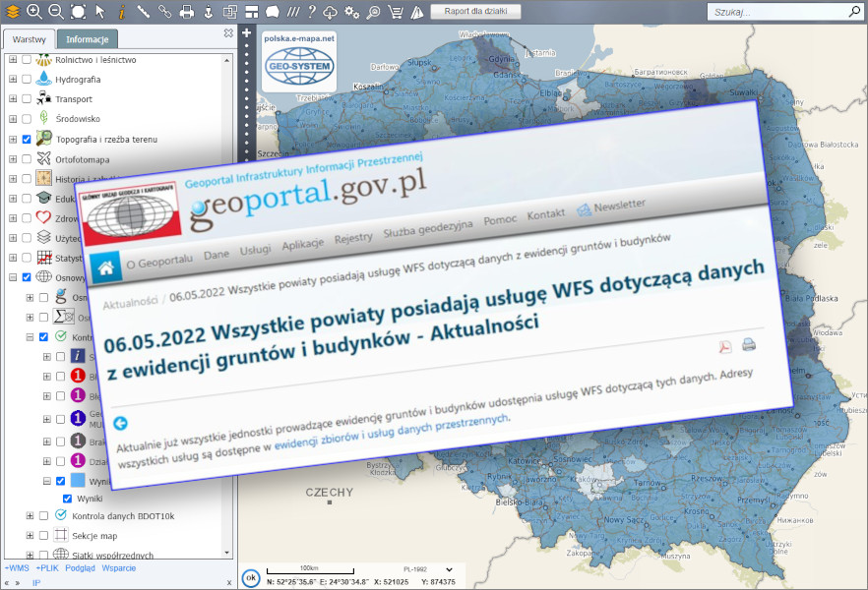Open the overlapping windows icon
This screenshot has height=590, width=868.
coord(229,11)
